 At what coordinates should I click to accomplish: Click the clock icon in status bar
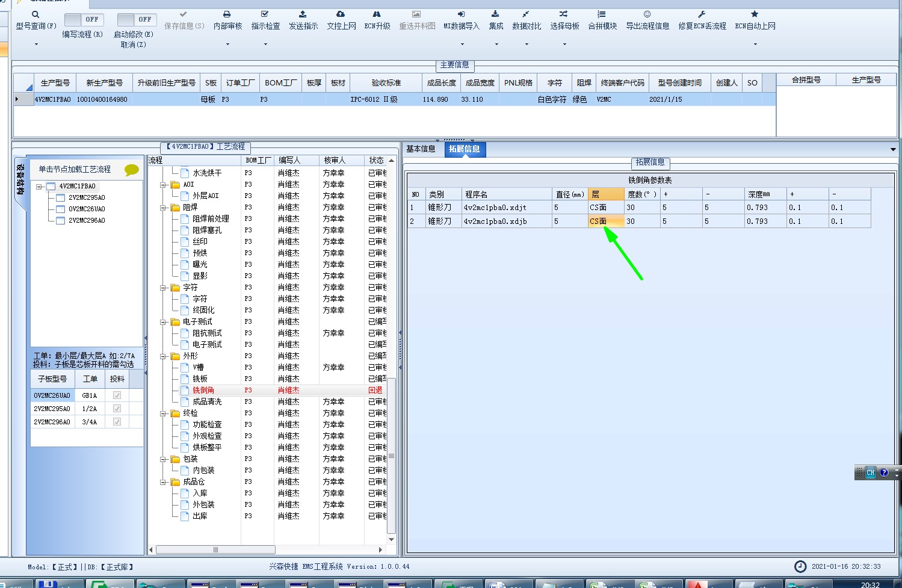[800, 566]
